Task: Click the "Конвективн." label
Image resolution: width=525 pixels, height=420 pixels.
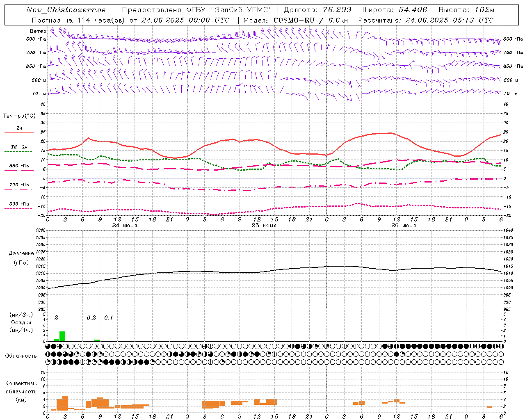Action: (21, 383)
